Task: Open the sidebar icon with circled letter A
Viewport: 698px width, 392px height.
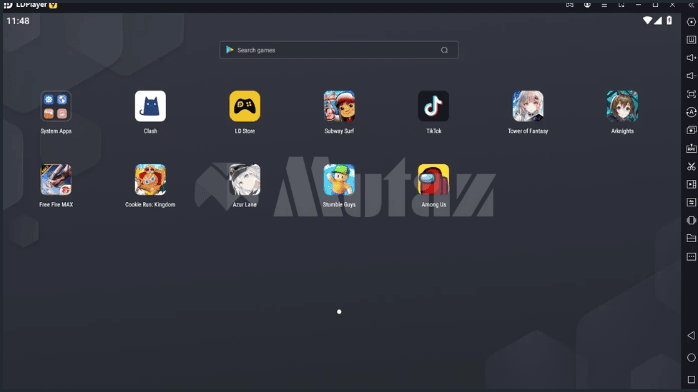Action: click(691, 112)
